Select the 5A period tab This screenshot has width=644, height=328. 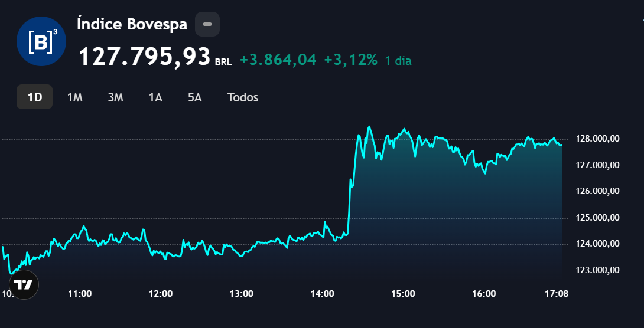point(195,97)
